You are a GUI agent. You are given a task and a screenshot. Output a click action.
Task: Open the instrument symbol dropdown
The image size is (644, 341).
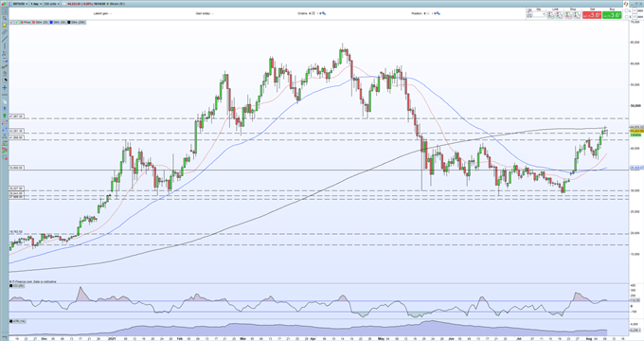pyautogui.click(x=21, y=4)
